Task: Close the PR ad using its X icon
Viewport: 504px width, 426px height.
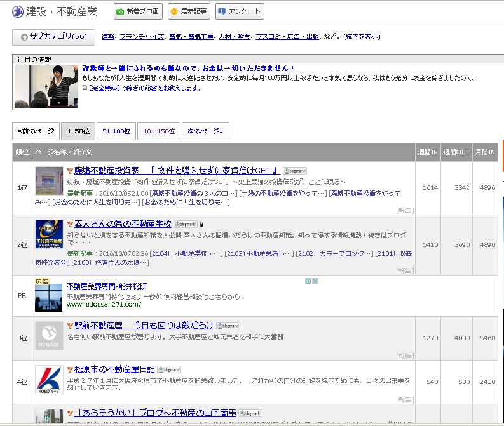Action: tap(315, 281)
